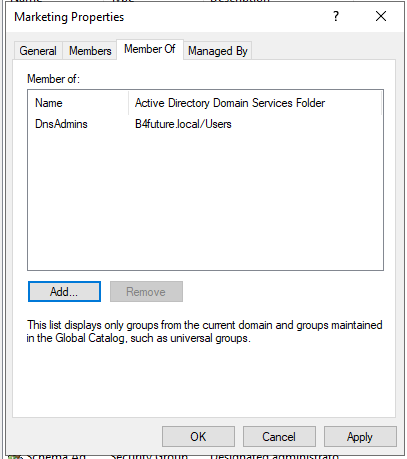Click the B4future.local/Users folder cell

(x=183, y=124)
